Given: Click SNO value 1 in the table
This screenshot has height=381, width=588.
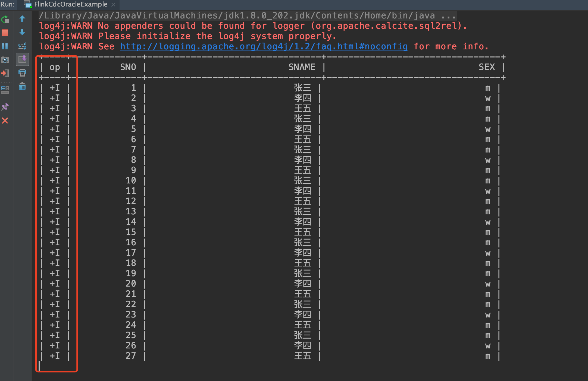Looking at the screenshot, I should point(133,88).
